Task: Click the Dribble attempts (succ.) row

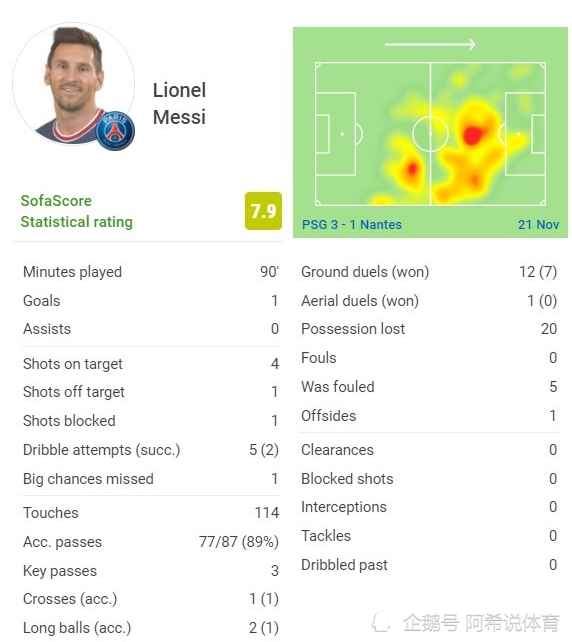Action: pyautogui.click(x=151, y=450)
